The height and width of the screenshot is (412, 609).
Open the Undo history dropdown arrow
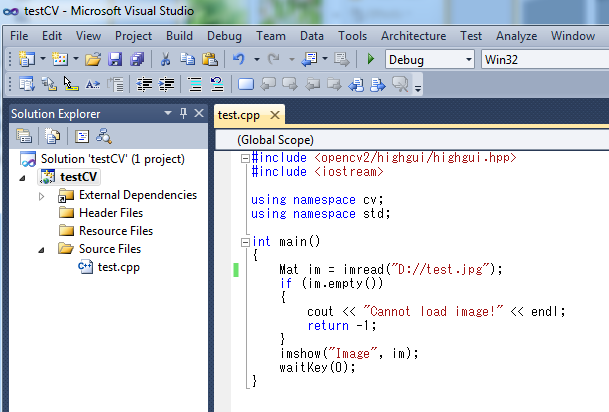[x=256, y=59]
